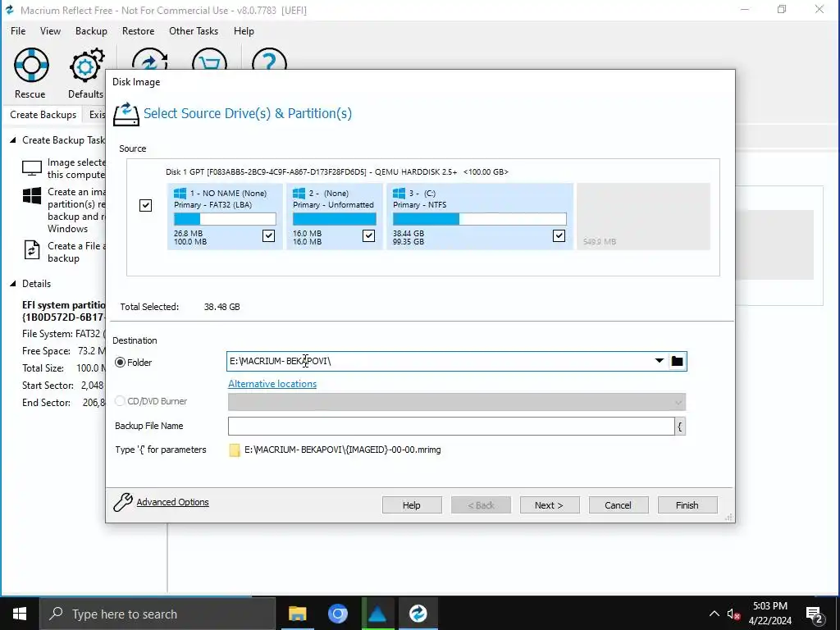Open File Explorer from the taskbar

tap(297, 614)
